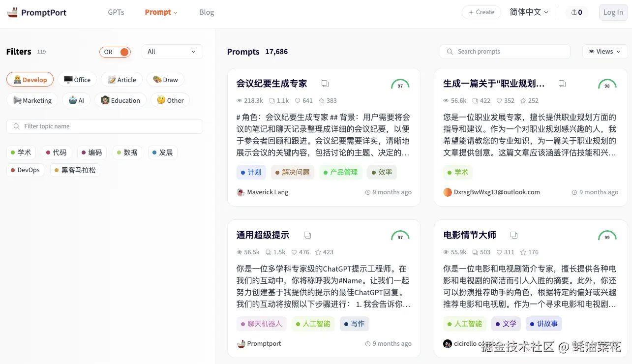Open the 简体中文 language dropdown
632x364 pixels.
click(529, 12)
